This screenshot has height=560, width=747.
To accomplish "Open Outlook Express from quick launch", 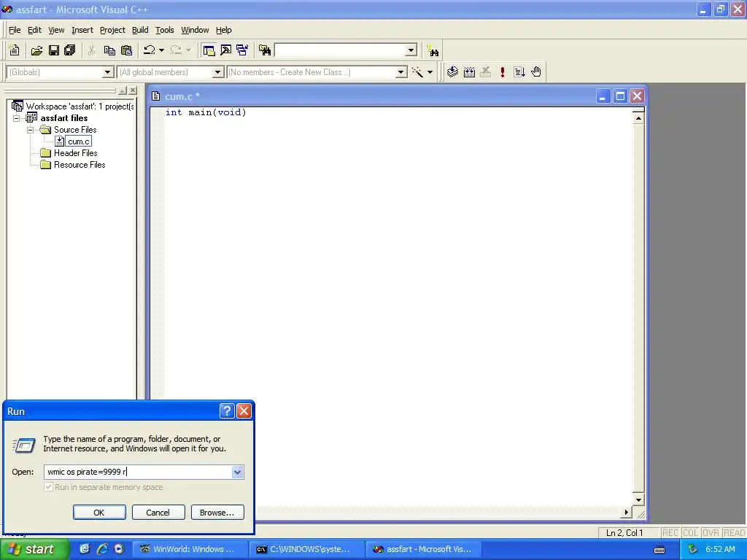I will coord(85,549).
